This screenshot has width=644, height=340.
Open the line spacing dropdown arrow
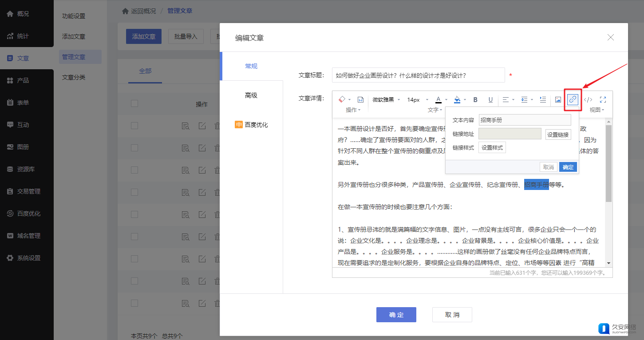(x=532, y=100)
